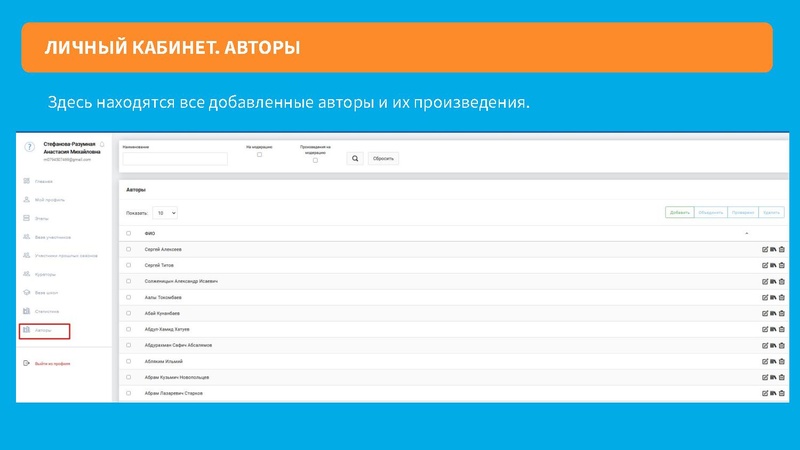Click the author name 'Абай Кунанбаев'

[x=162, y=313]
